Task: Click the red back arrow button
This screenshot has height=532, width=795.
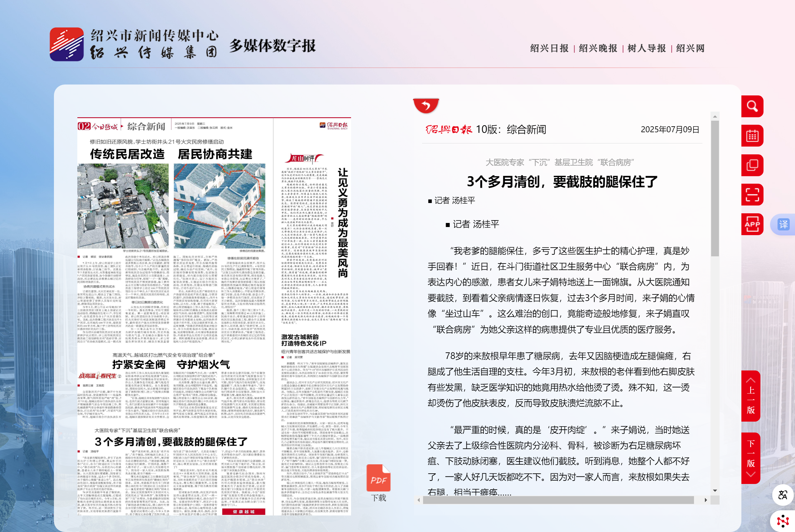Action: [426, 105]
